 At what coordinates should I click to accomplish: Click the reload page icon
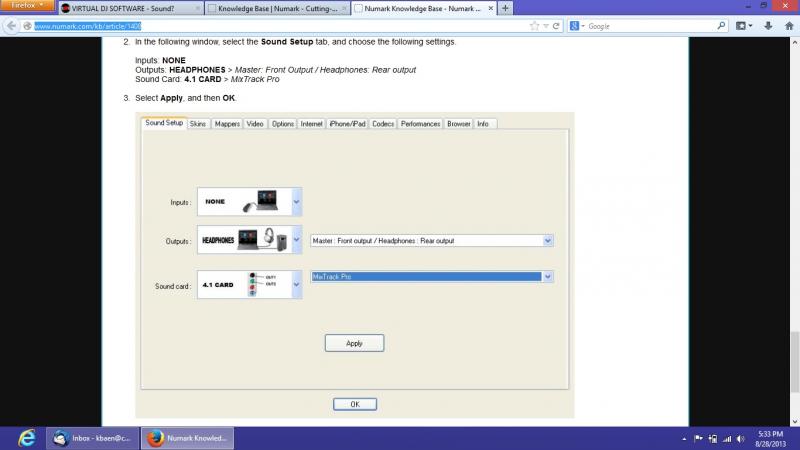[x=558, y=26]
